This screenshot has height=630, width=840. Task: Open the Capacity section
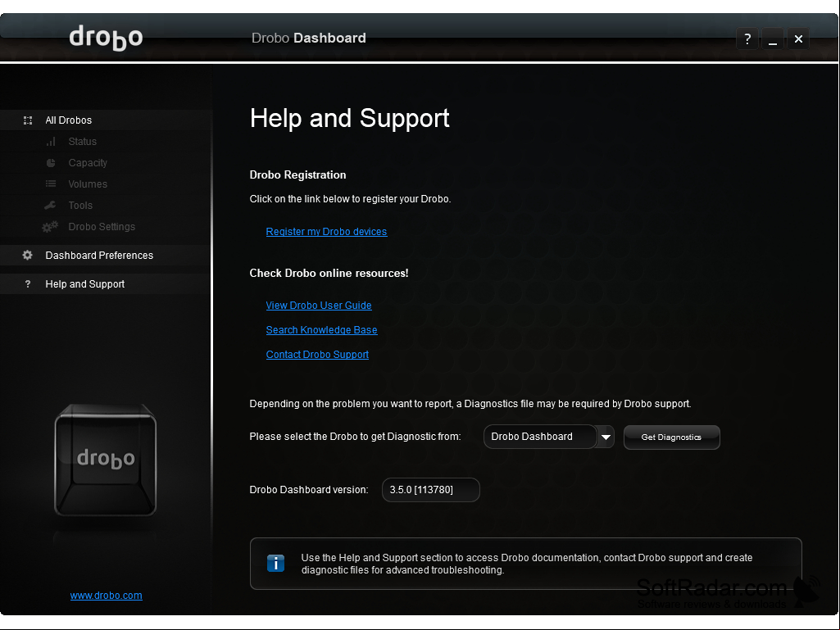[x=106, y=163]
